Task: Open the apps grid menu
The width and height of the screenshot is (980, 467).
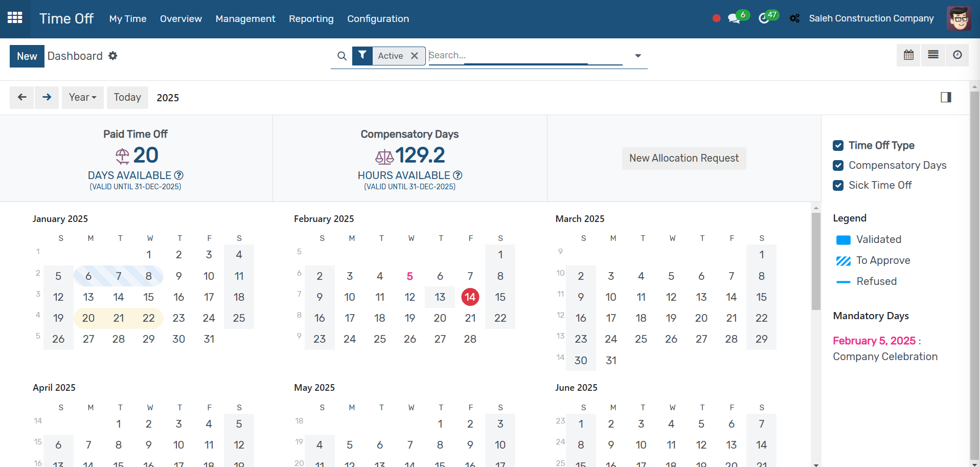Action: coord(15,18)
